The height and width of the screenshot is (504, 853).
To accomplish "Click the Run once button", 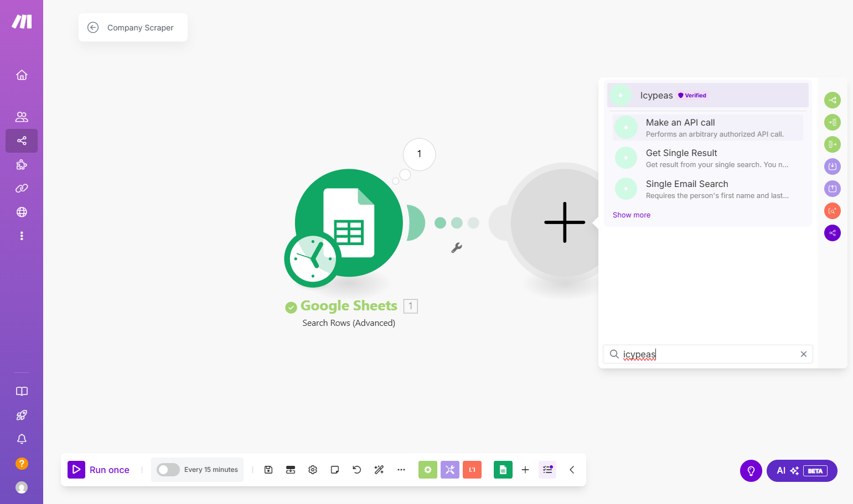I will pyautogui.click(x=99, y=470).
